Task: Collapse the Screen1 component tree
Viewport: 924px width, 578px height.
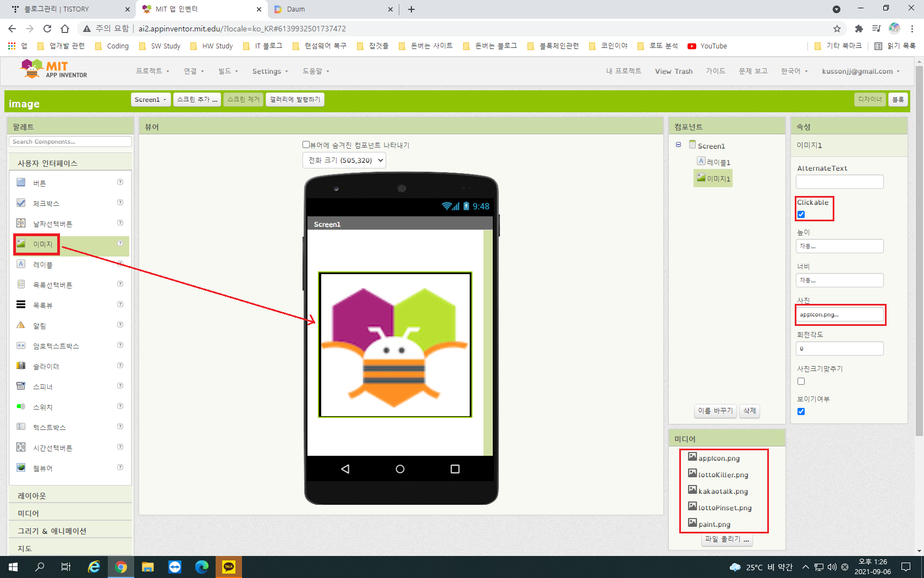Action: pos(678,145)
